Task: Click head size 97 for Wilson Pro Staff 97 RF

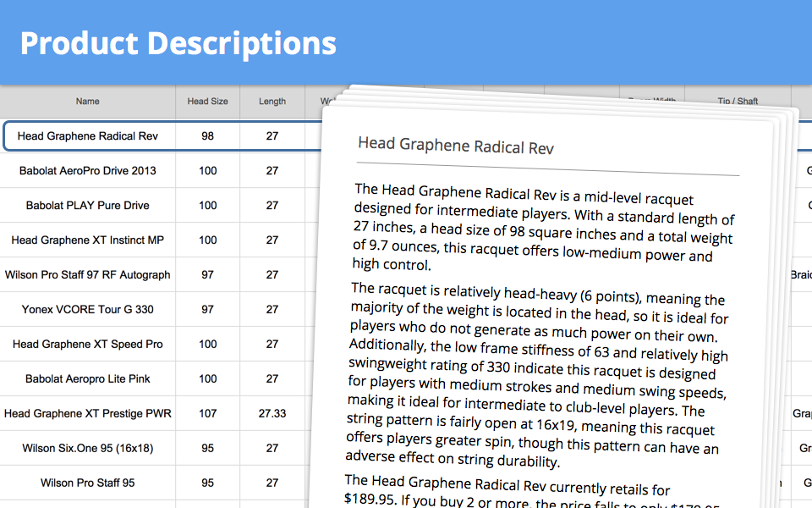Action: [x=208, y=274]
